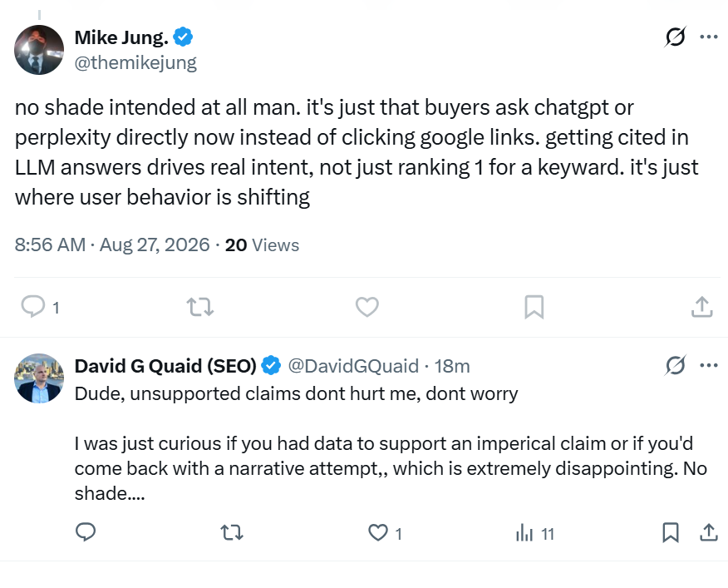Visit @DavidGQuaid handle link
This screenshot has height=588, width=728.
click(353, 366)
